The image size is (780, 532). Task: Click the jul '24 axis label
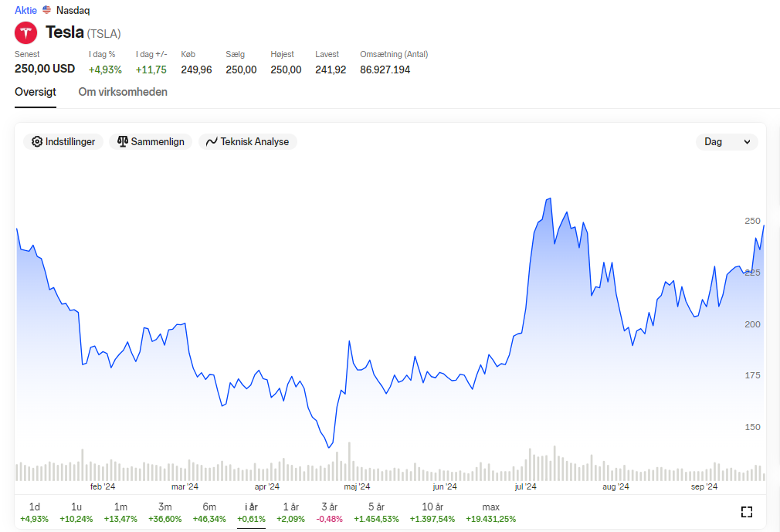tap(526, 486)
